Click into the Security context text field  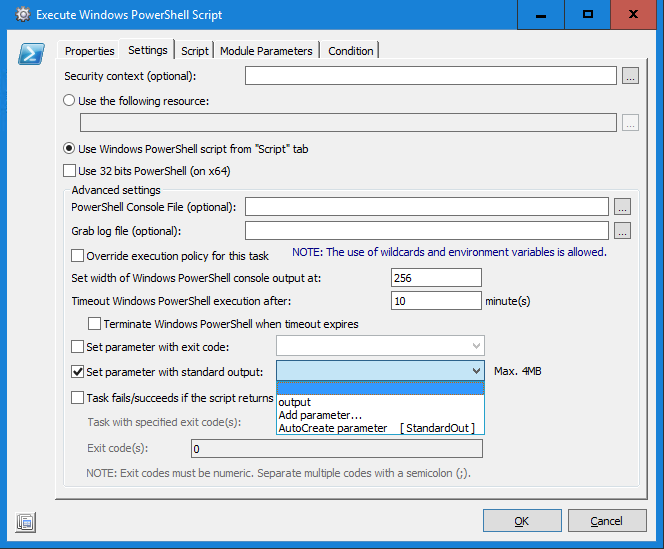[x=431, y=76]
